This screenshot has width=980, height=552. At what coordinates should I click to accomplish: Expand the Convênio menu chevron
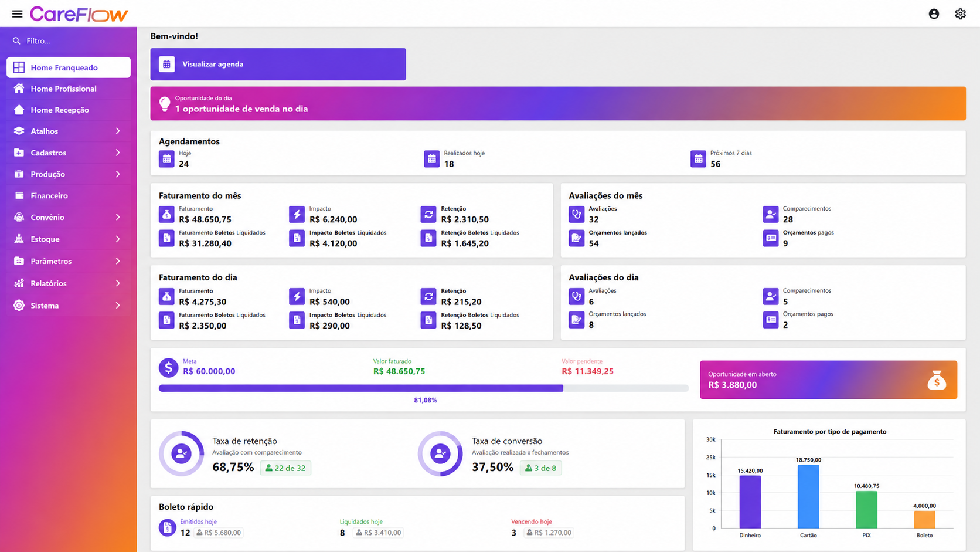pos(118,217)
